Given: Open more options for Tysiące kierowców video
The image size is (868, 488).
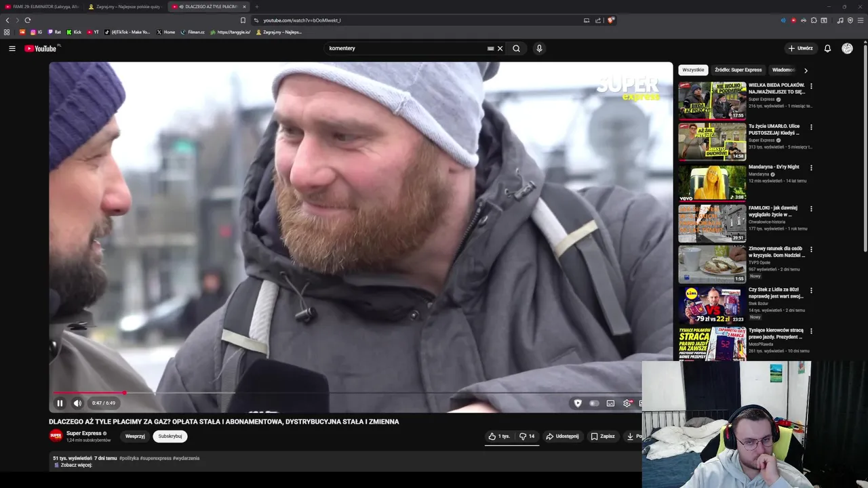Looking at the screenshot, I should click(811, 331).
